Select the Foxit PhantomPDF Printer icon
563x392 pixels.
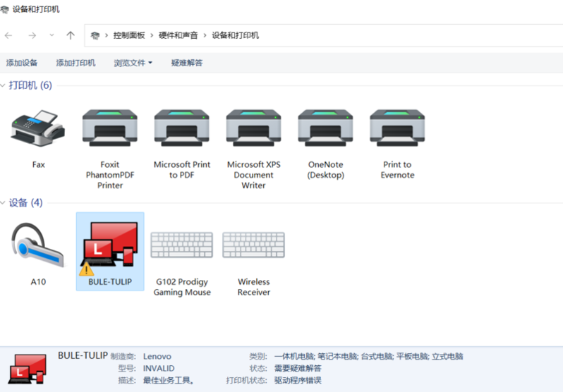[x=110, y=128]
